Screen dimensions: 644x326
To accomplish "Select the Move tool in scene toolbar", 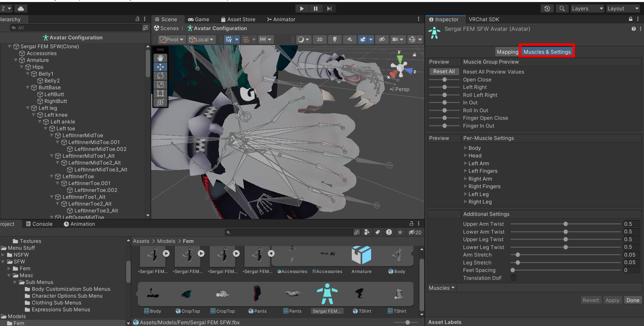I will [160, 67].
